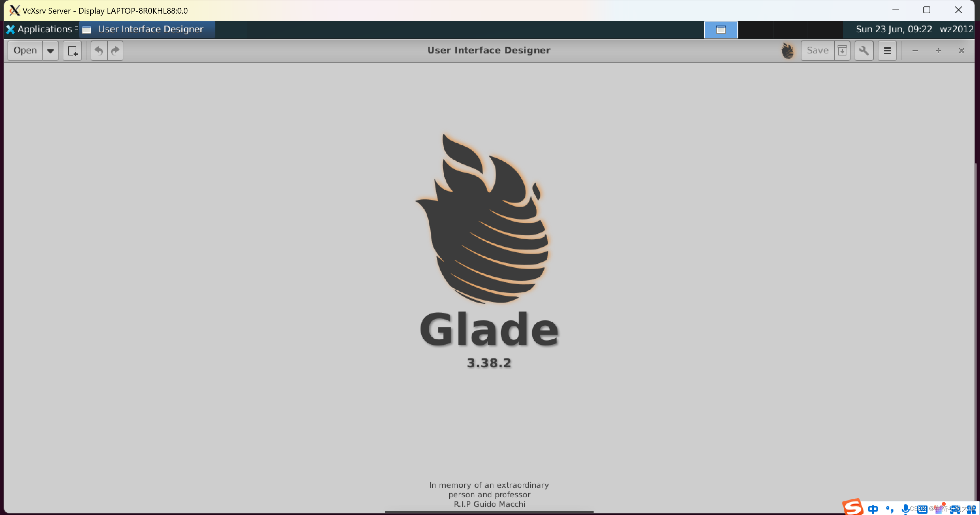This screenshot has width=980, height=515.
Task: Switch to the second empty workspace
Action: coord(755,30)
